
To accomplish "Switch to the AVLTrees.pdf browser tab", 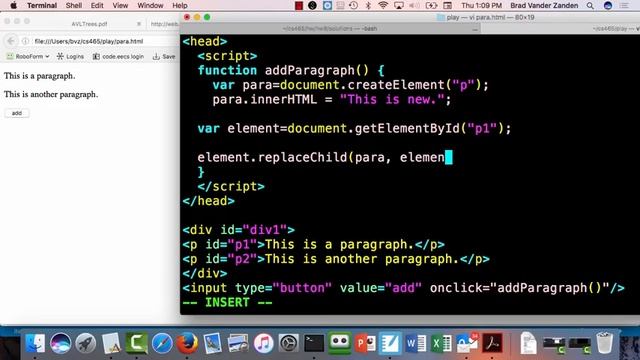I will [89, 24].
